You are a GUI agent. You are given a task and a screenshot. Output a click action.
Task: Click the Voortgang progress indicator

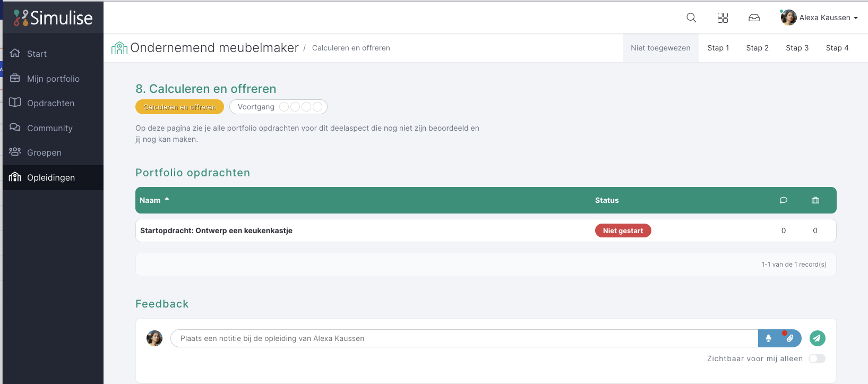278,107
